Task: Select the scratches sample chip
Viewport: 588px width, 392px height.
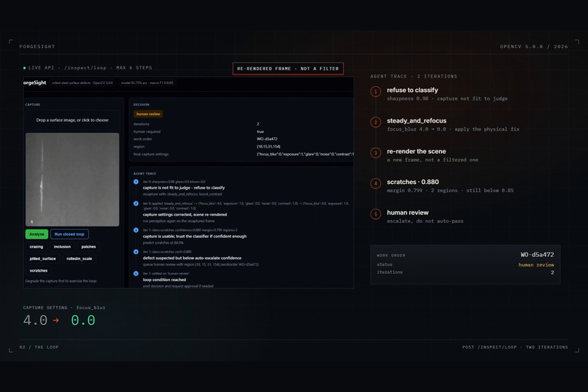Action: click(x=39, y=271)
